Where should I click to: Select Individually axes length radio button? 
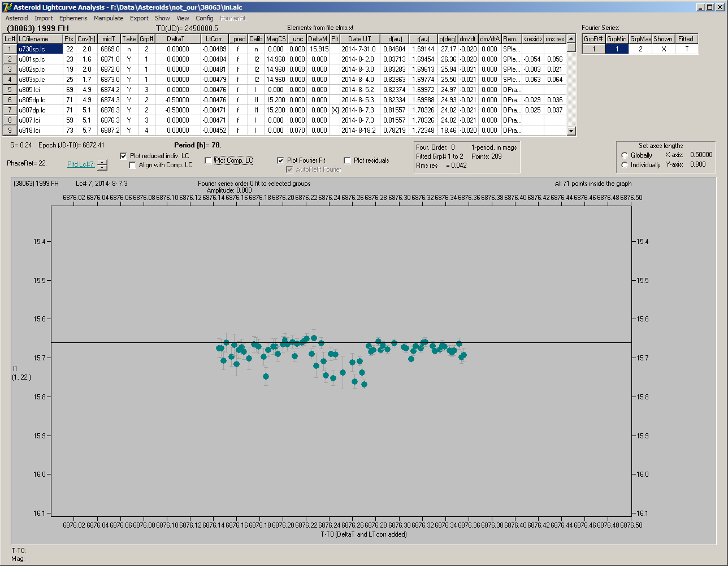pyautogui.click(x=625, y=165)
